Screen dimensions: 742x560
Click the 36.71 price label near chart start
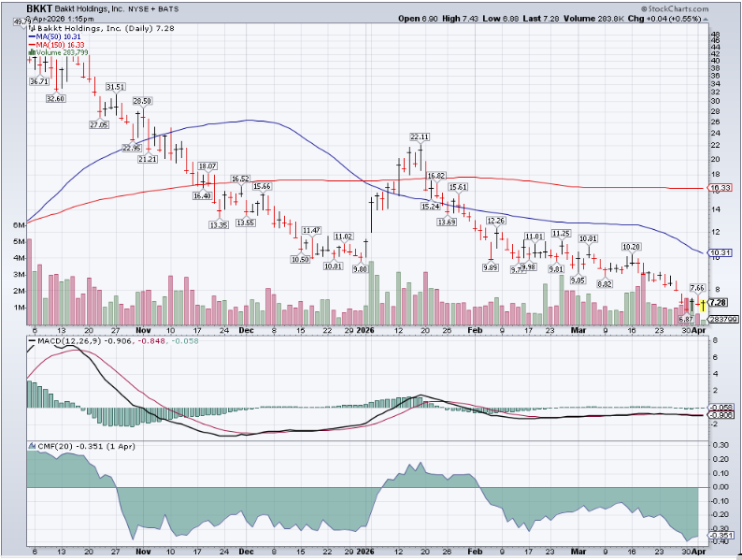pyautogui.click(x=39, y=81)
